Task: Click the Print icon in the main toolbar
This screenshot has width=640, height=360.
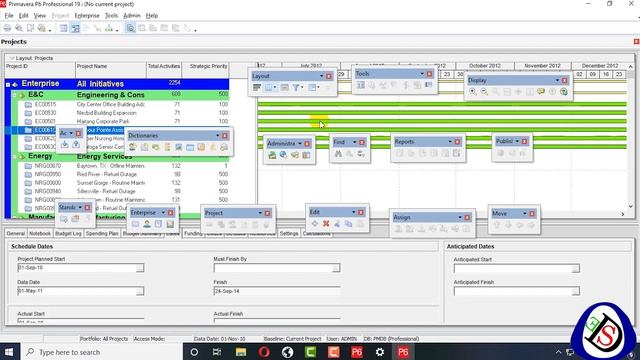Action: pyautogui.click(x=7, y=28)
